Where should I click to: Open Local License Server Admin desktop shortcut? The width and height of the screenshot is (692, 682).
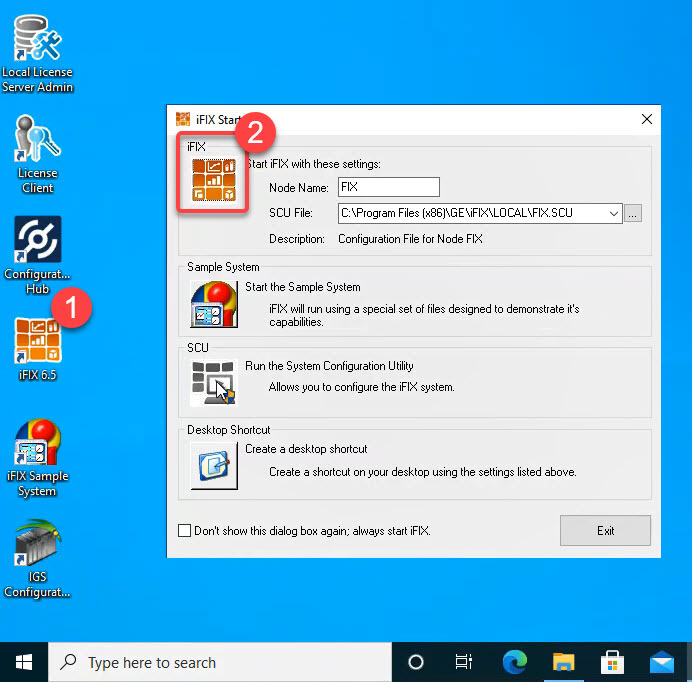(x=37, y=53)
